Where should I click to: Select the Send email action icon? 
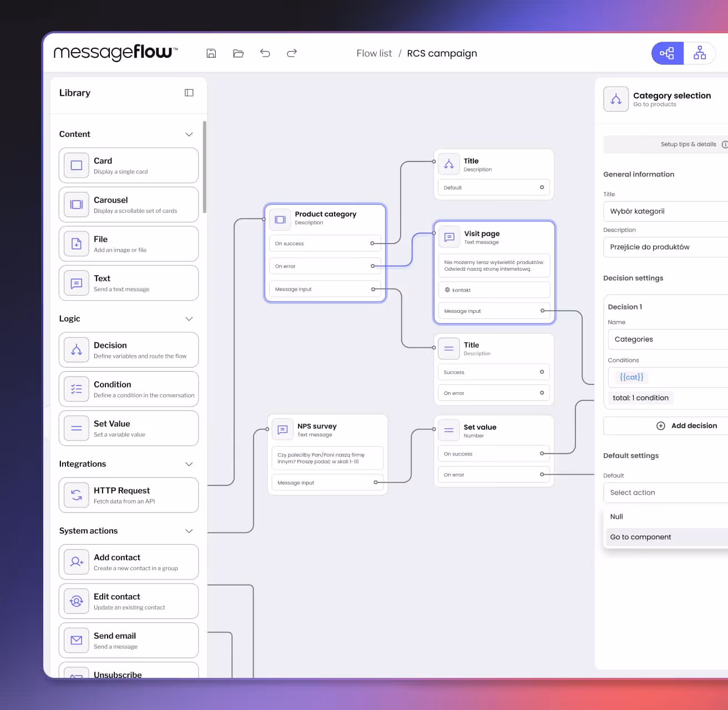pos(76,640)
